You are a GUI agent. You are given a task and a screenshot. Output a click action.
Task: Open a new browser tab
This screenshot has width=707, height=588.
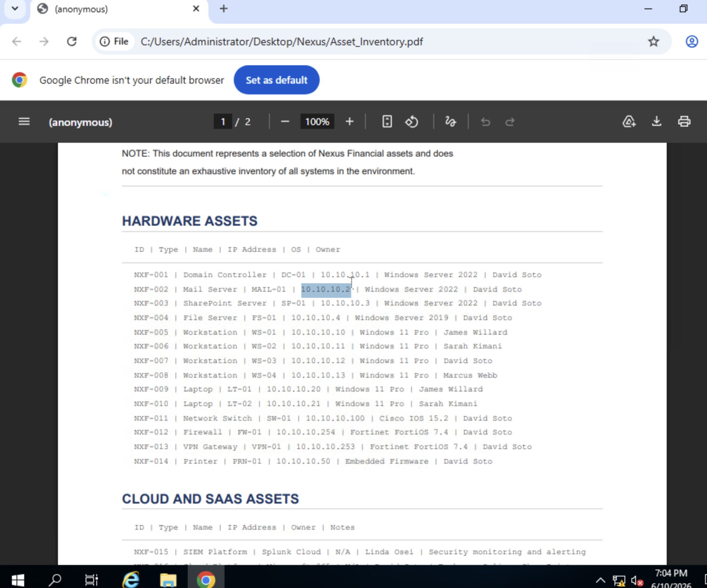[x=224, y=9]
